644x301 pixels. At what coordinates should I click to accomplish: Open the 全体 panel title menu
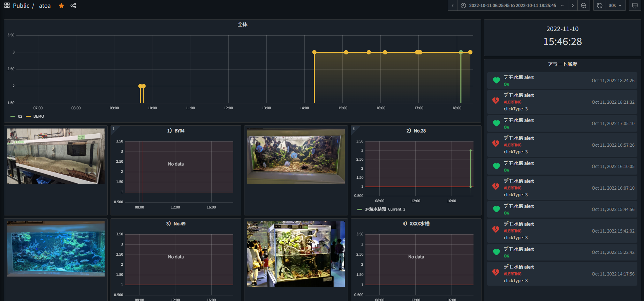242,24
